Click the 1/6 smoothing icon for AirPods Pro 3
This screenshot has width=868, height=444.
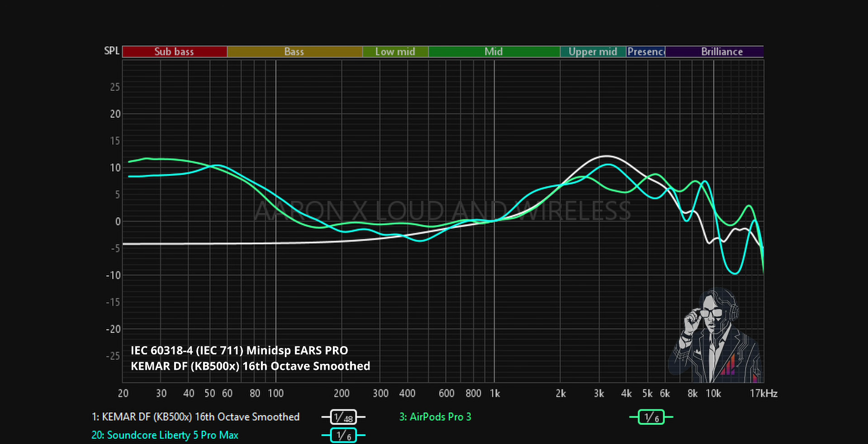pos(651,417)
